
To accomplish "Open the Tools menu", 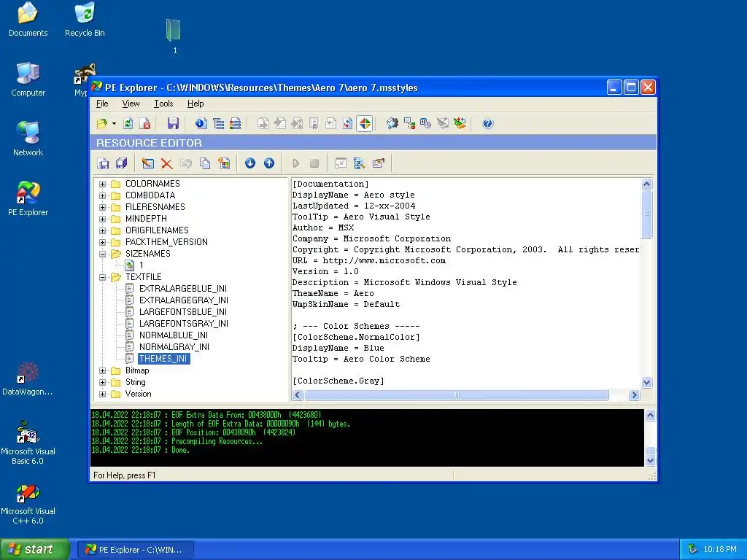I will point(163,104).
